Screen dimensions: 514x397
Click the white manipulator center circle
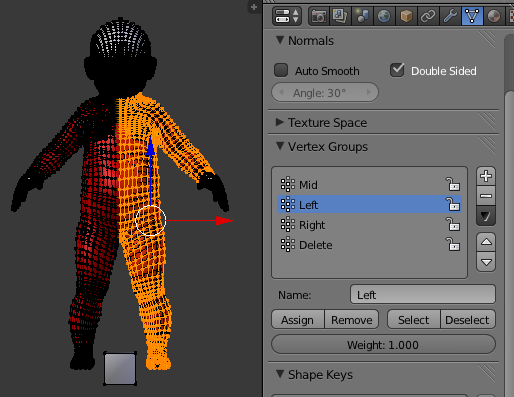point(151,221)
